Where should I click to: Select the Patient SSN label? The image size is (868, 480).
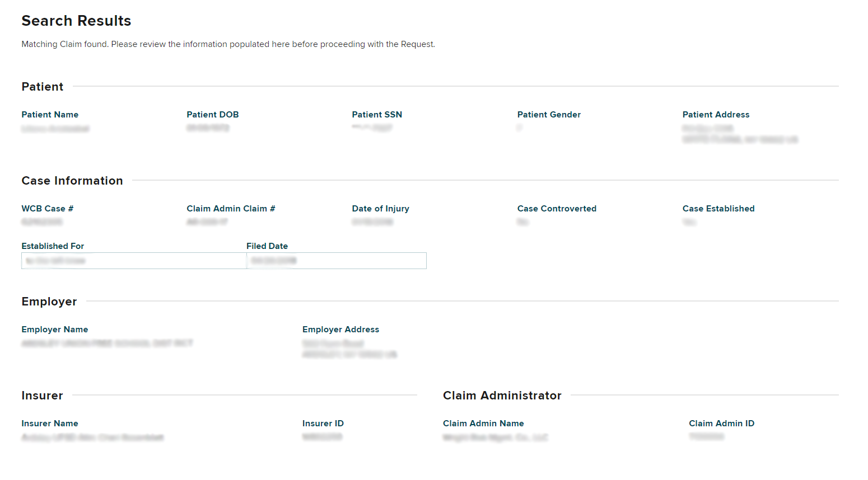pos(377,115)
